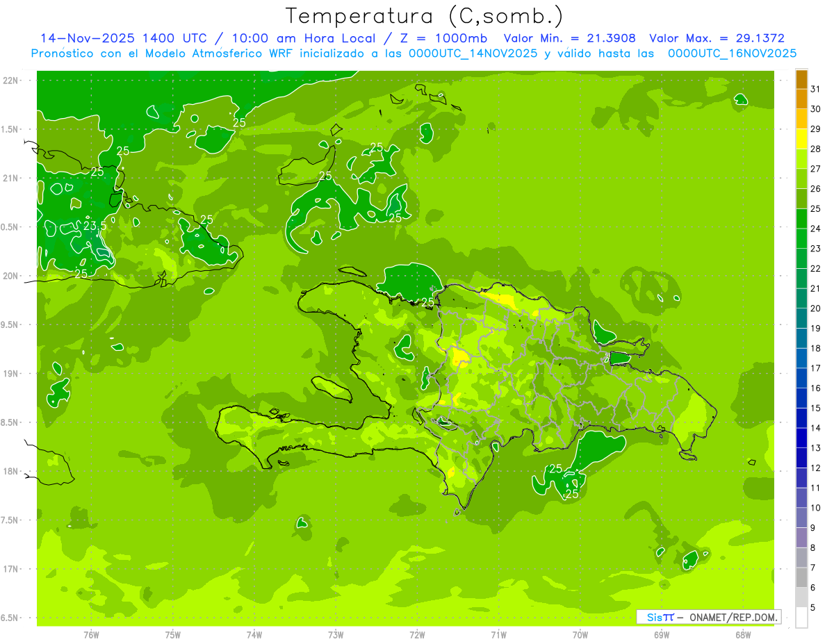The height and width of the screenshot is (644, 834).
Task: Click the legend band between 27 and 28
Action: (801, 159)
